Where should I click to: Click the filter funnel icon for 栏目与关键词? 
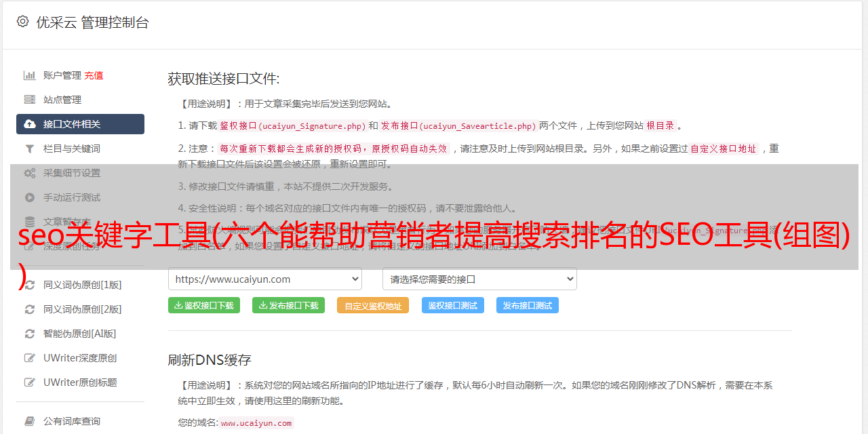[30, 149]
